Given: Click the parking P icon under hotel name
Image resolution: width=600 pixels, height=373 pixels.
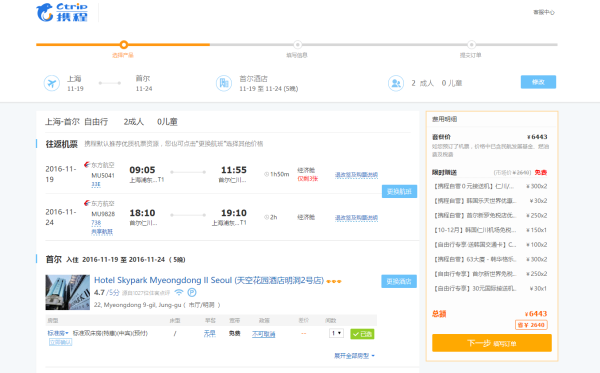Looking at the screenshot, I should pos(192,293).
